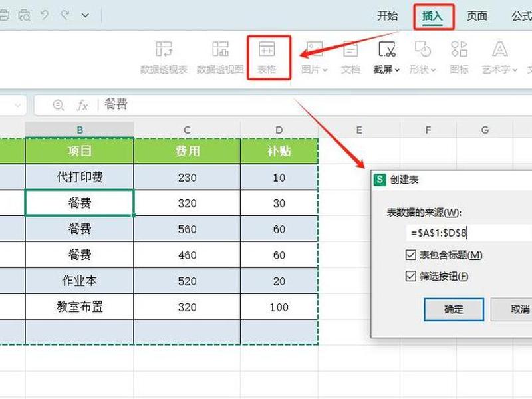This screenshot has width=532, height=399.
Task: Select the cell with value 460
Action: click(187, 255)
